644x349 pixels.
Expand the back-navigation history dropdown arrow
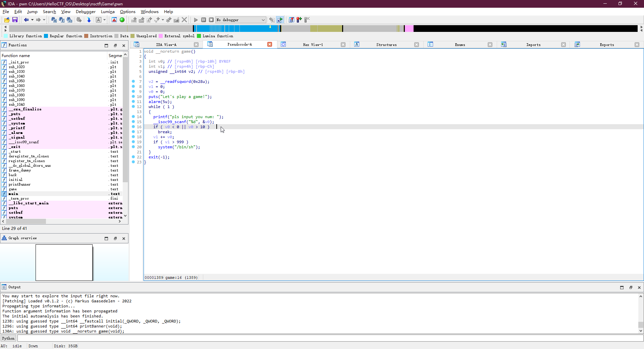[32, 20]
